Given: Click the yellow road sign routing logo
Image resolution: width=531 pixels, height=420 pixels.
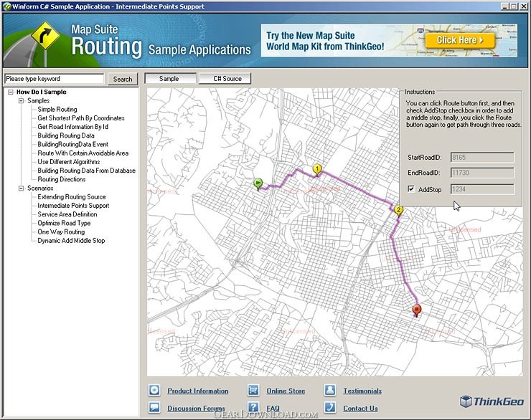Looking at the screenshot, I should (45, 36).
